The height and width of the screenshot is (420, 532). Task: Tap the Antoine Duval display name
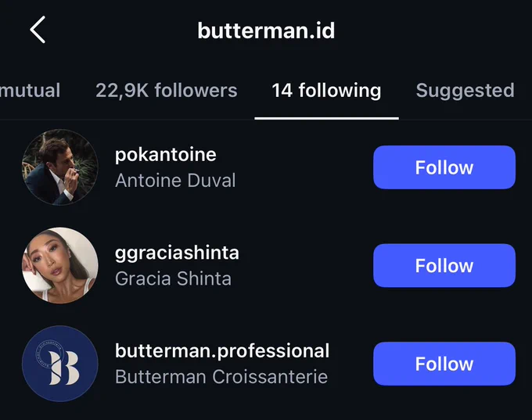point(175,180)
